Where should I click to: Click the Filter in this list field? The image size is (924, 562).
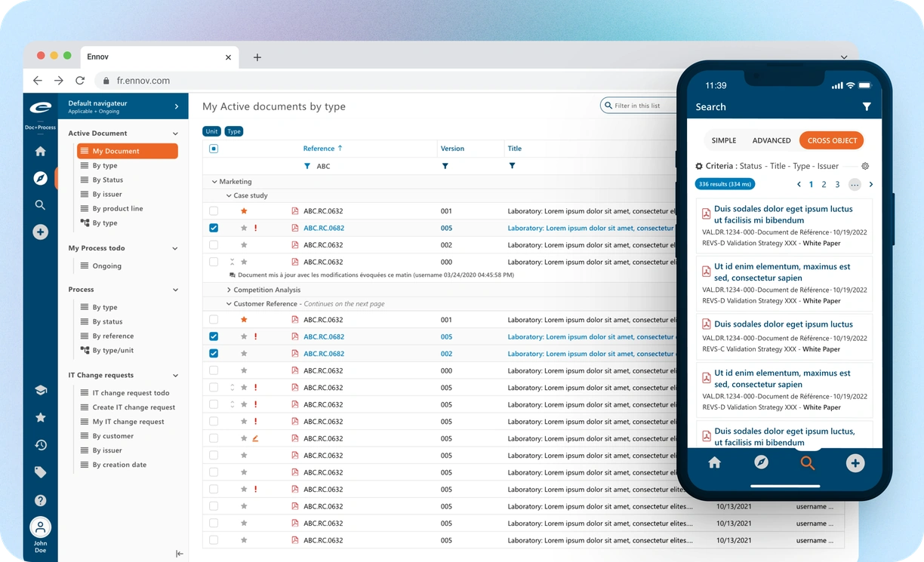638,106
